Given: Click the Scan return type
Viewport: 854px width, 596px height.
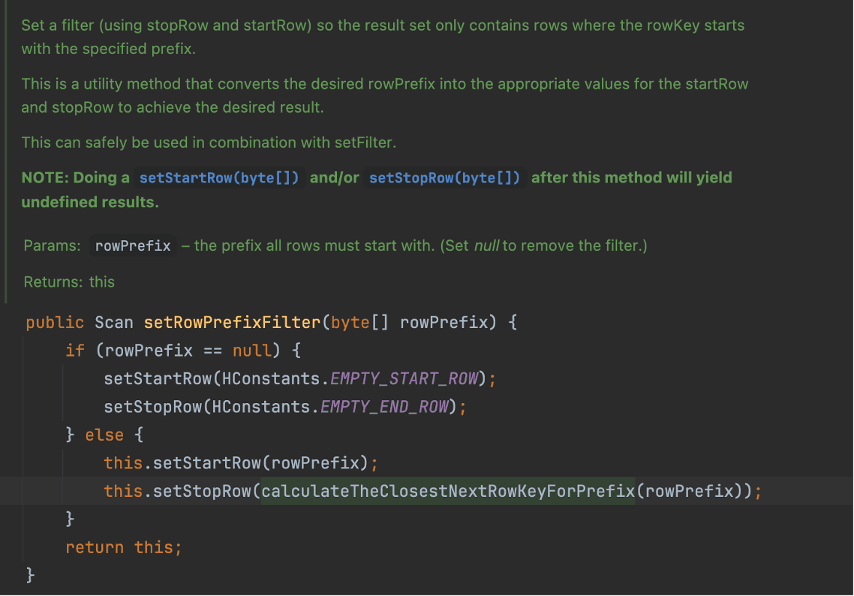Looking at the screenshot, I should pyautogui.click(x=114, y=323).
